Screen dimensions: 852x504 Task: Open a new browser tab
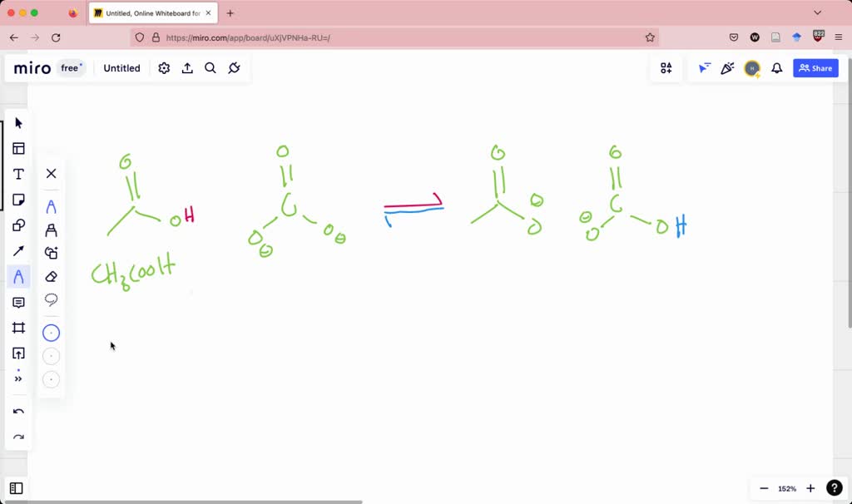(230, 13)
